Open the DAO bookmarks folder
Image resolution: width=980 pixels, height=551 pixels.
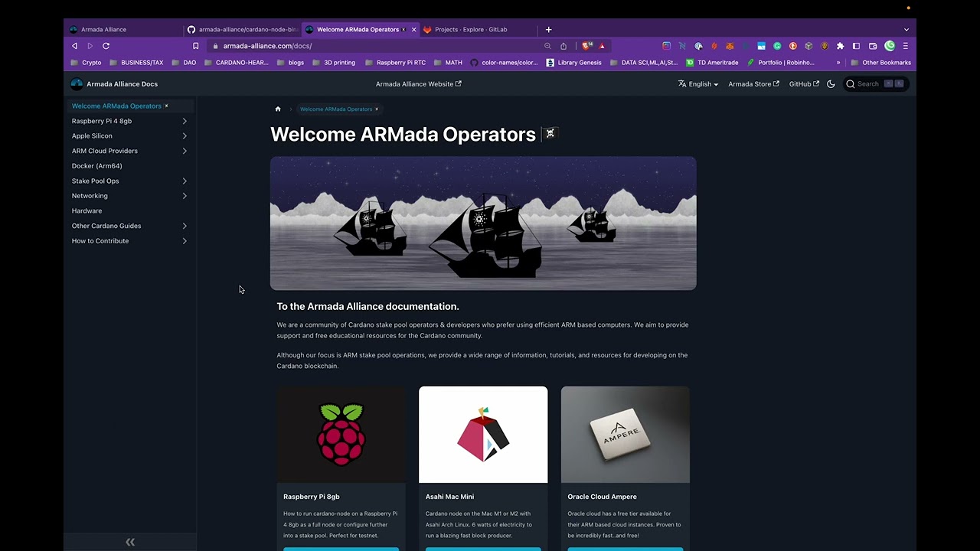pyautogui.click(x=184, y=63)
